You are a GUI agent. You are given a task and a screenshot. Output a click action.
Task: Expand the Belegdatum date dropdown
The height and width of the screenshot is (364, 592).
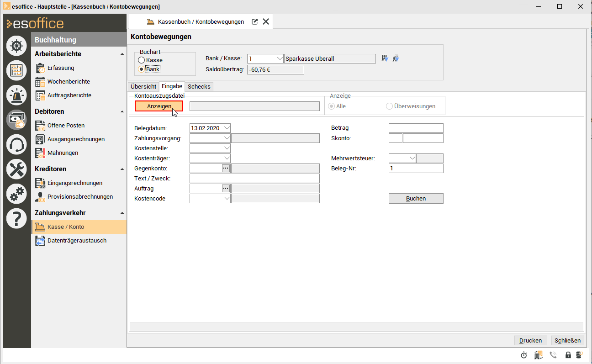(227, 128)
